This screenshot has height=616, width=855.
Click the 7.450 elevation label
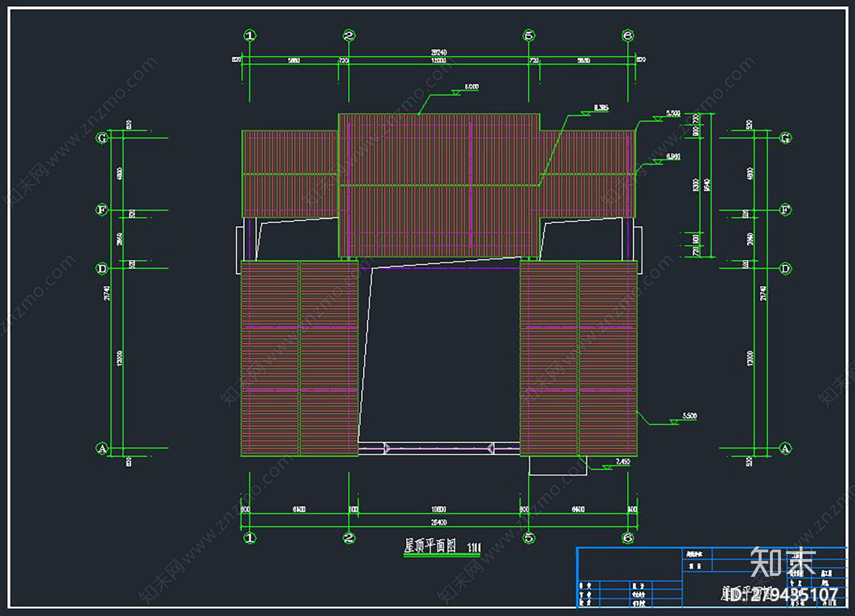click(x=623, y=462)
